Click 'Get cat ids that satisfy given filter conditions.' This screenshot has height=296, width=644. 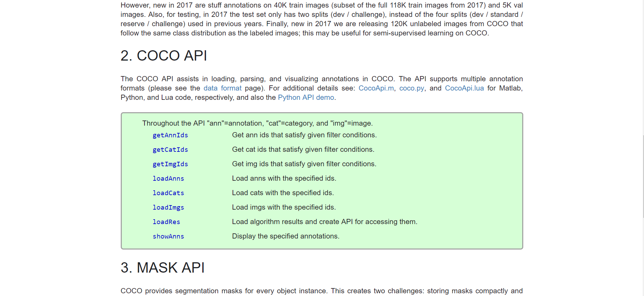pyautogui.click(x=303, y=149)
